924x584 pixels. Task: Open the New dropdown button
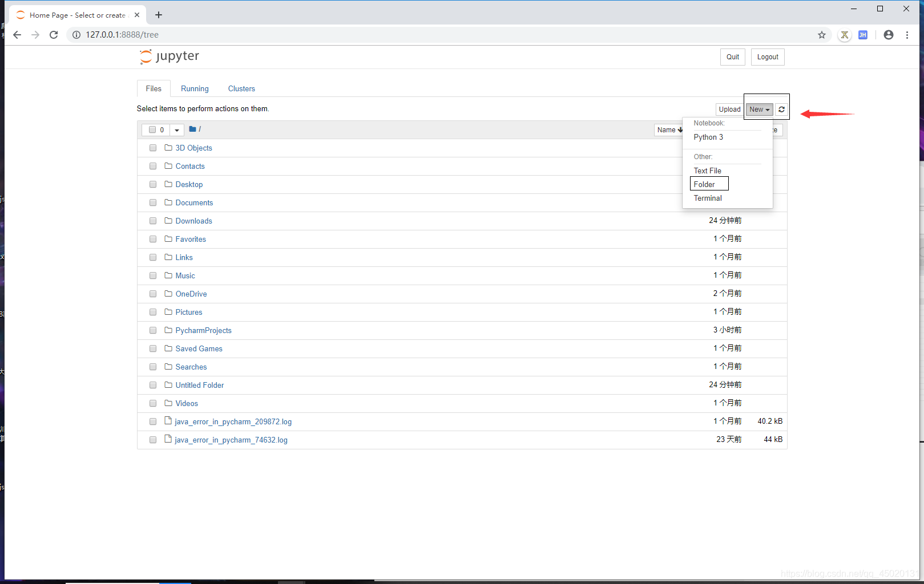coord(760,109)
